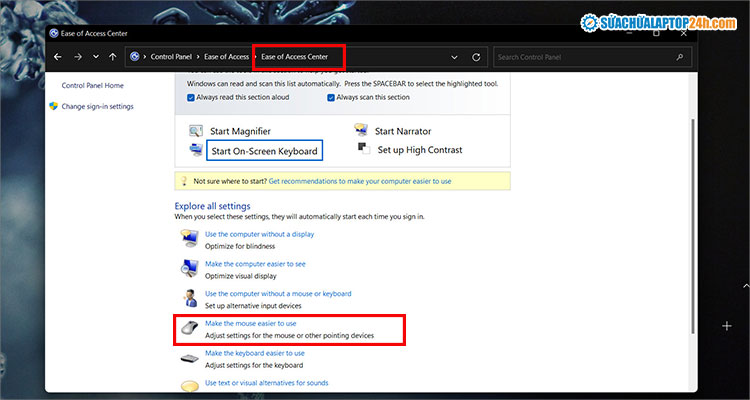This screenshot has height=400, width=750.
Task: Click the Start Magnifier icon
Action: pos(195,132)
